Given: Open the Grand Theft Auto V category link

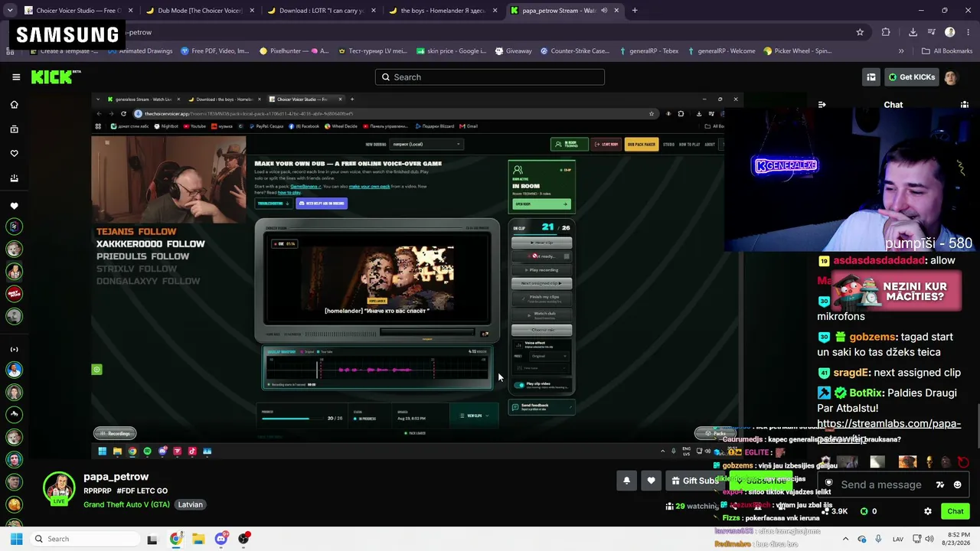Looking at the screenshot, I should (x=127, y=505).
